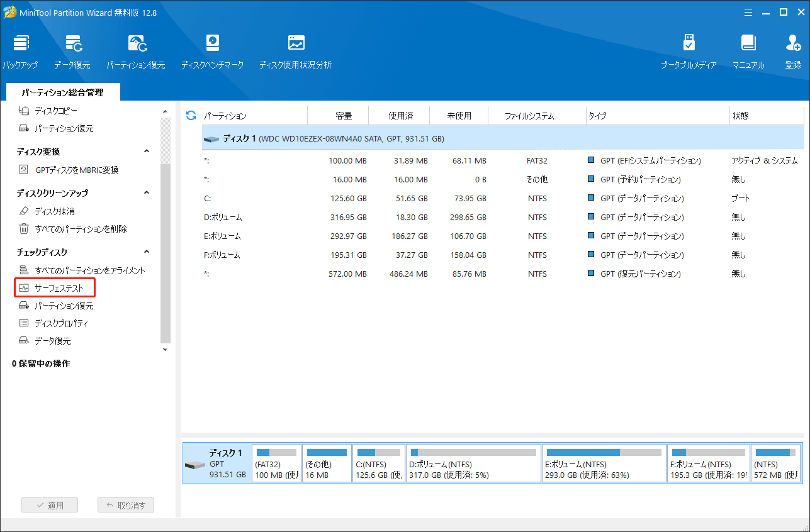Click the 取り消す button
The width and height of the screenshot is (810, 532).
[x=126, y=505]
